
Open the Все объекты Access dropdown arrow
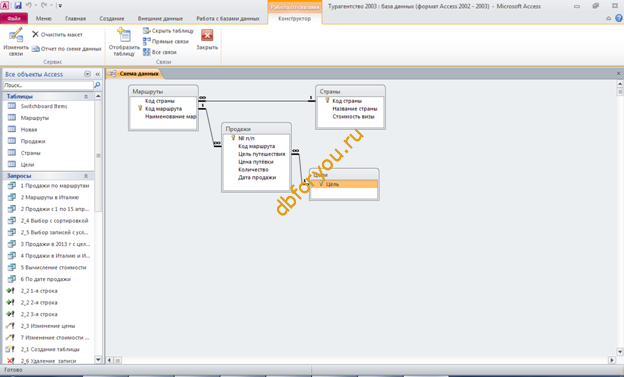pyautogui.click(x=88, y=74)
